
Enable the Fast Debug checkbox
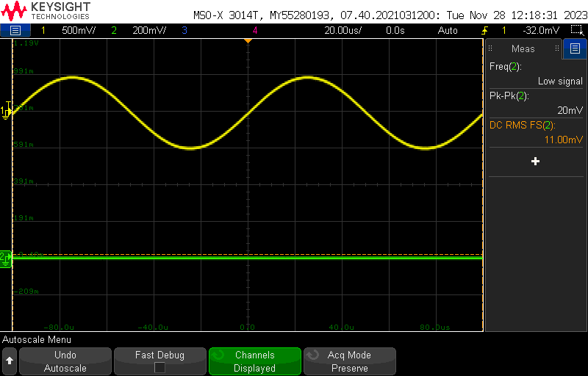point(159,368)
